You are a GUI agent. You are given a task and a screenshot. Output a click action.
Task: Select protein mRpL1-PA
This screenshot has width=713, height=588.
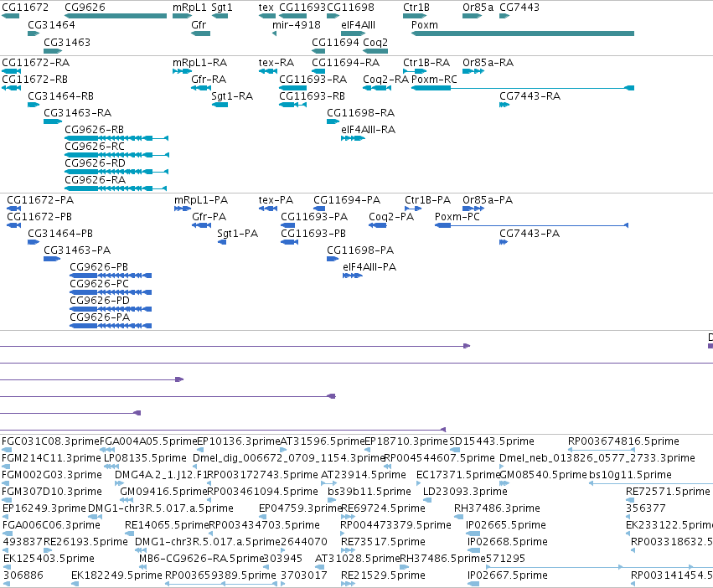point(201,200)
